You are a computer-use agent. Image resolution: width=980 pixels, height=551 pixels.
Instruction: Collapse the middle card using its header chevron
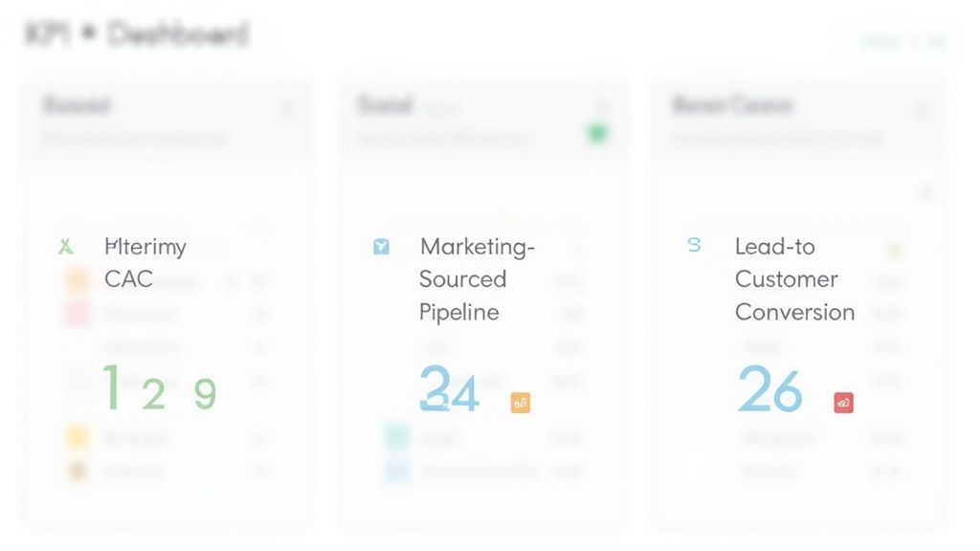[x=601, y=108]
